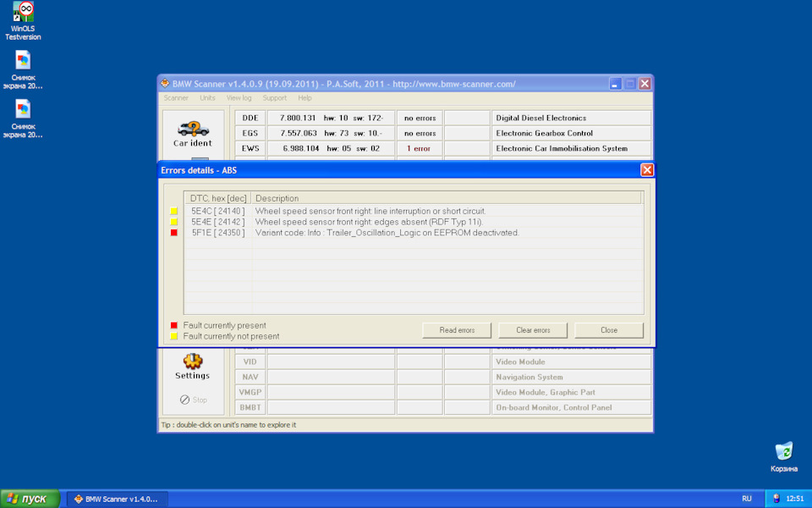Click the EWS '1 error' status cell

tap(420, 148)
